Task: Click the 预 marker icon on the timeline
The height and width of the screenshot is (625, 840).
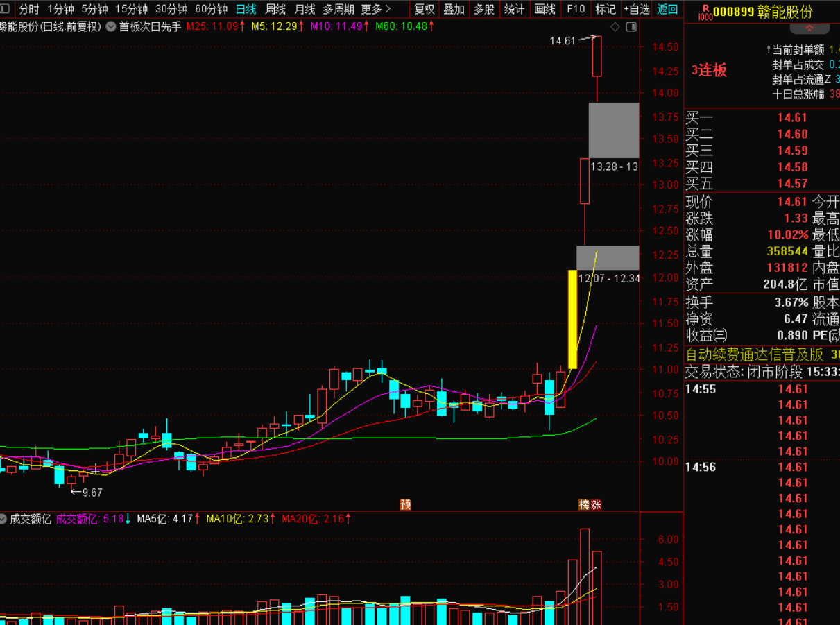Action: (x=405, y=504)
